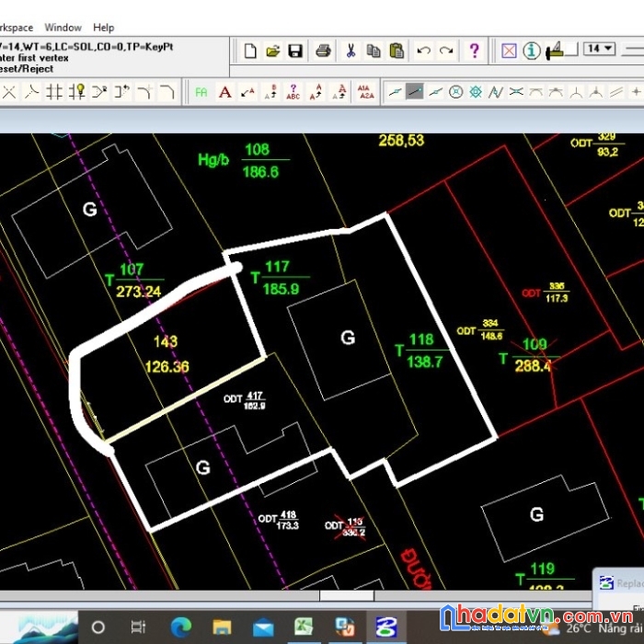Open Task View from the taskbar
The width and height of the screenshot is (644, 644).
click(138, 627)
